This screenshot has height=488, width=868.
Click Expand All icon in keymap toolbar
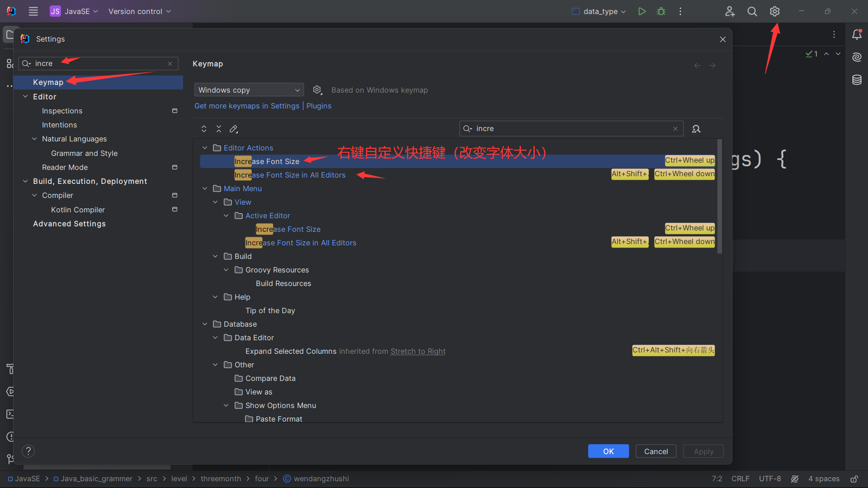204,129
